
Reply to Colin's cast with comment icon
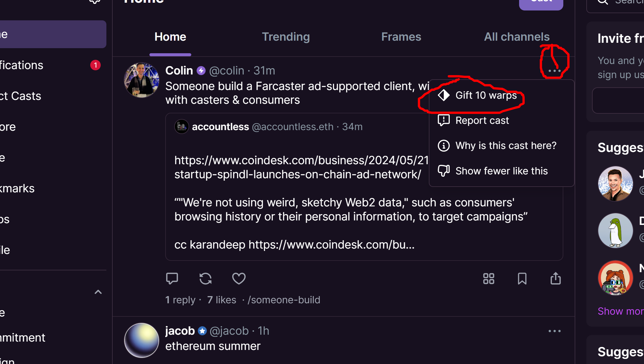coord(172,278)
